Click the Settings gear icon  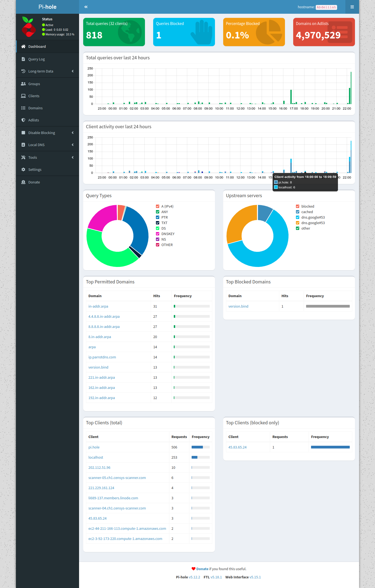coord(23,169)
